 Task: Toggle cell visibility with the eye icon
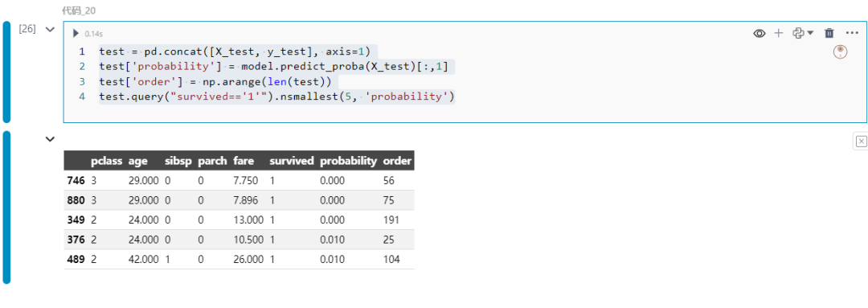click(x=759, y=34)
